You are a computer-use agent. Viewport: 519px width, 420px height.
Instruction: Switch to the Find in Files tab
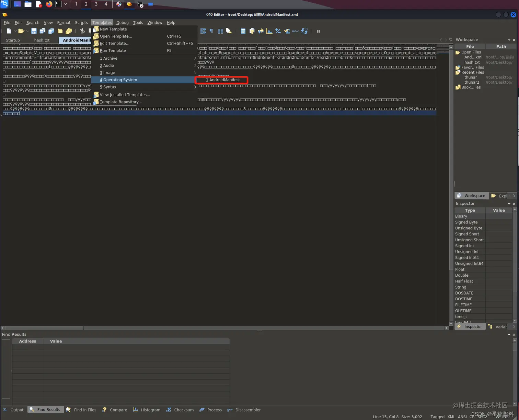81,410
